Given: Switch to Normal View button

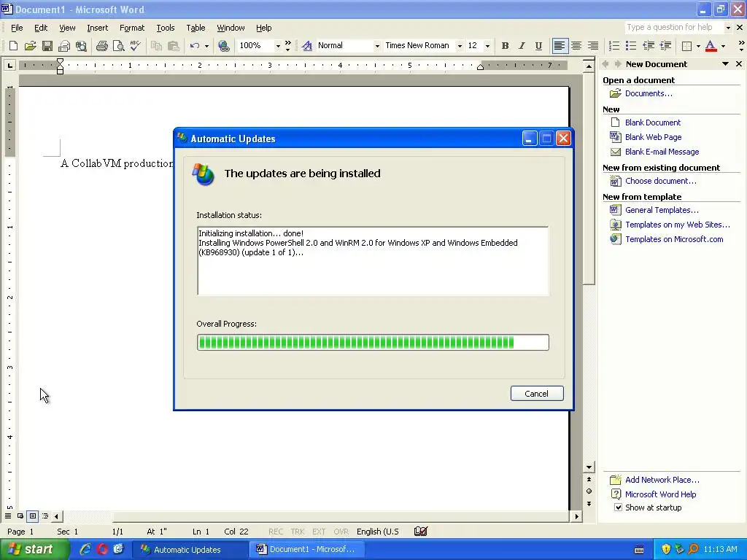Looking at the screenshot, I should [x=8, y=516].
